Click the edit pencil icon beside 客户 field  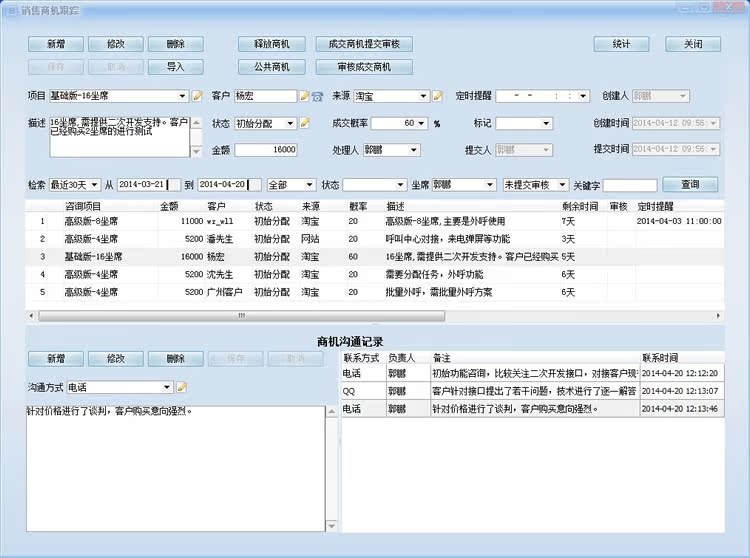(304, 96)
